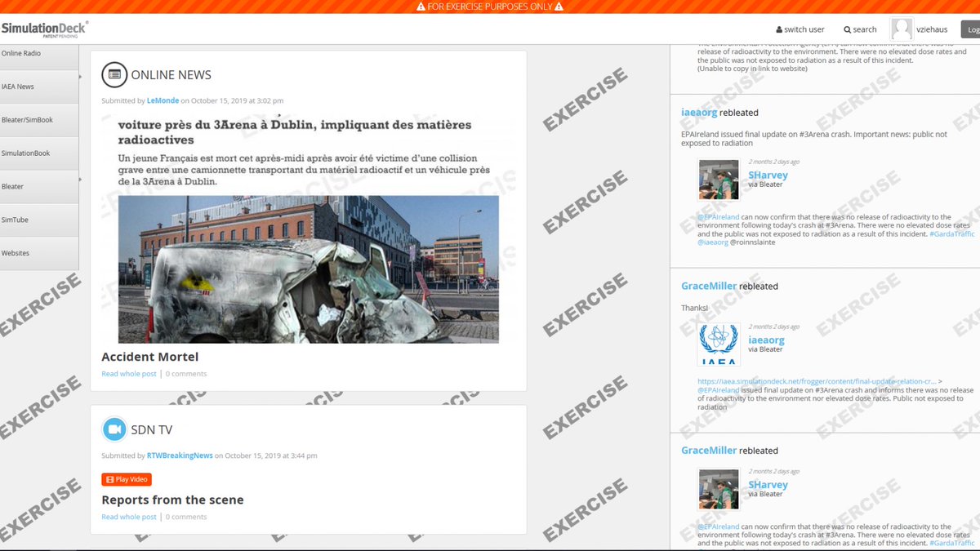Open SimTube from sidebar
The width and height of the screenshot is (980, 551).
(39, 220)
